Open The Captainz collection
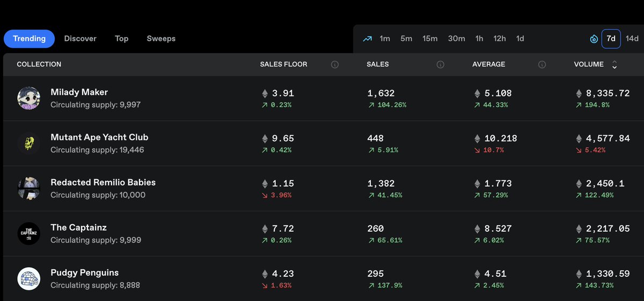Image resolution: width=644 pixels, height=301 pixels. point(78,227)
